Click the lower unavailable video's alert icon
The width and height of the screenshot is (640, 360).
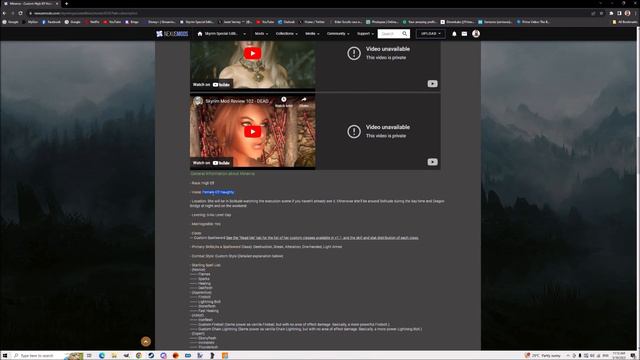(x=354, y=131)
